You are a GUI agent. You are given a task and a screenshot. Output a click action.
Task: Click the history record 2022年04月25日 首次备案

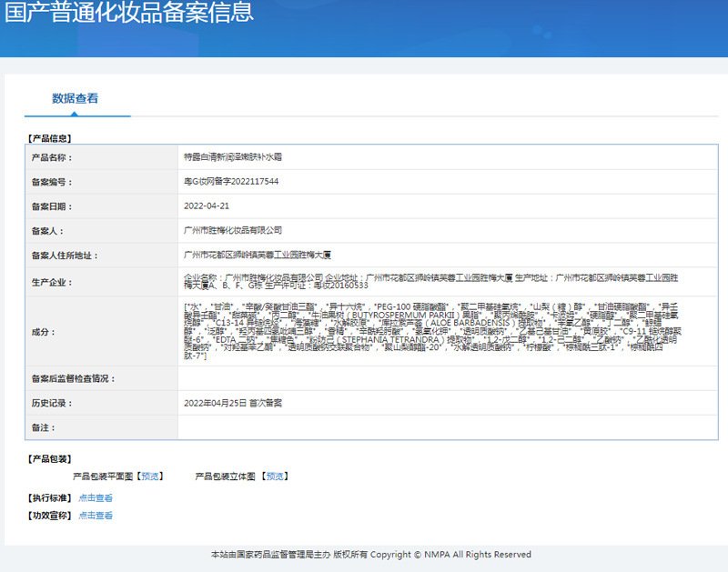click(239, 403)
